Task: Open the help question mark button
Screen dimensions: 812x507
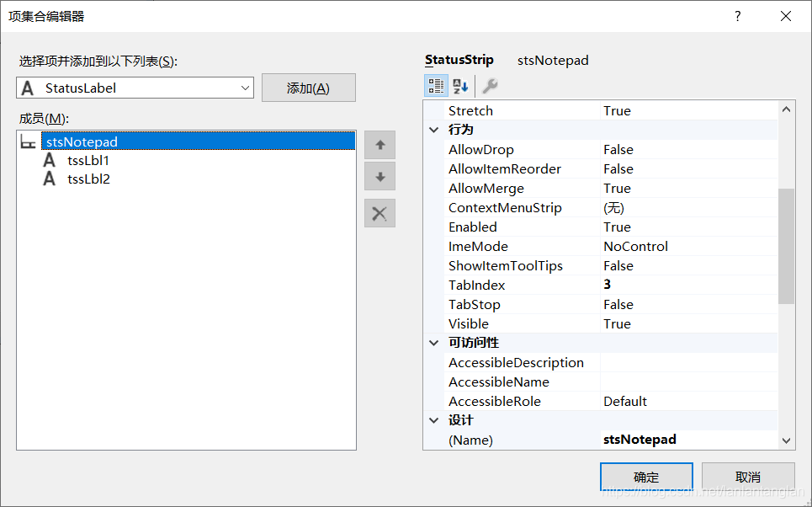Action: click(737, 16)
